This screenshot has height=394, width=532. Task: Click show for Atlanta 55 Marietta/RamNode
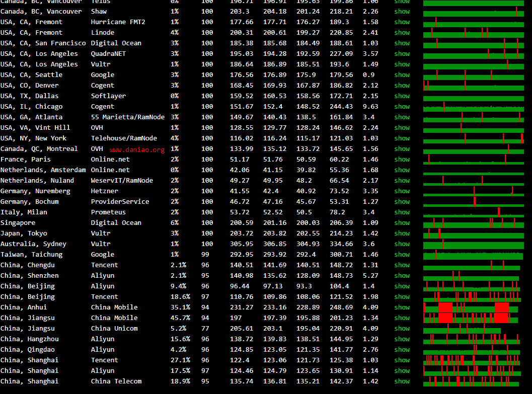point(402,117)
